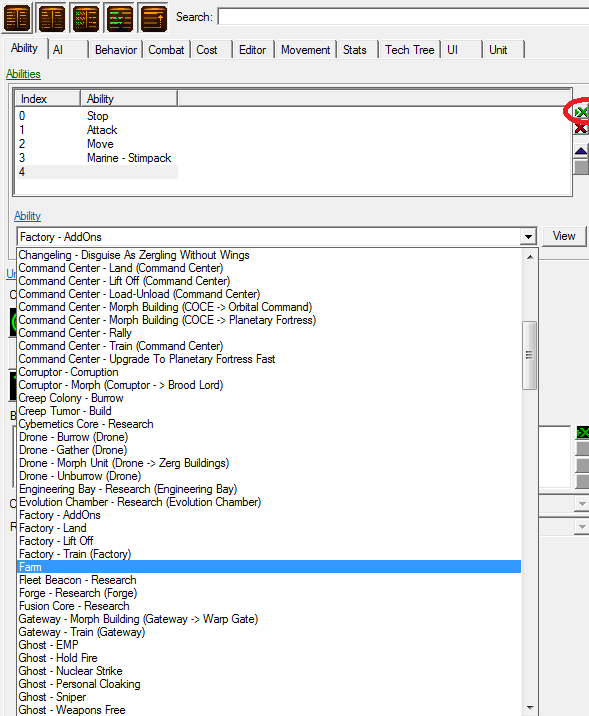Screen dimensions: 589x716
Task: Move ability up with blue triangle icon
Action: point(581,151)
